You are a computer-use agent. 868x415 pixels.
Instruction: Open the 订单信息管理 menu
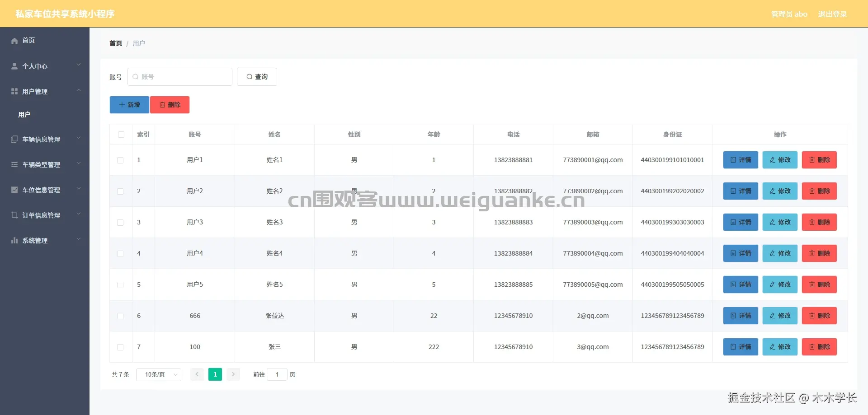[45, 215]
